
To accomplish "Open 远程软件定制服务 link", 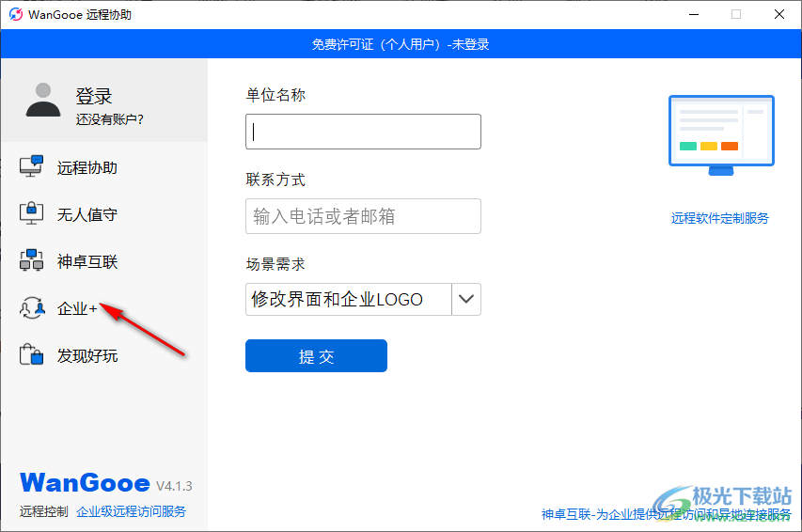I will (x=719, y=218).
